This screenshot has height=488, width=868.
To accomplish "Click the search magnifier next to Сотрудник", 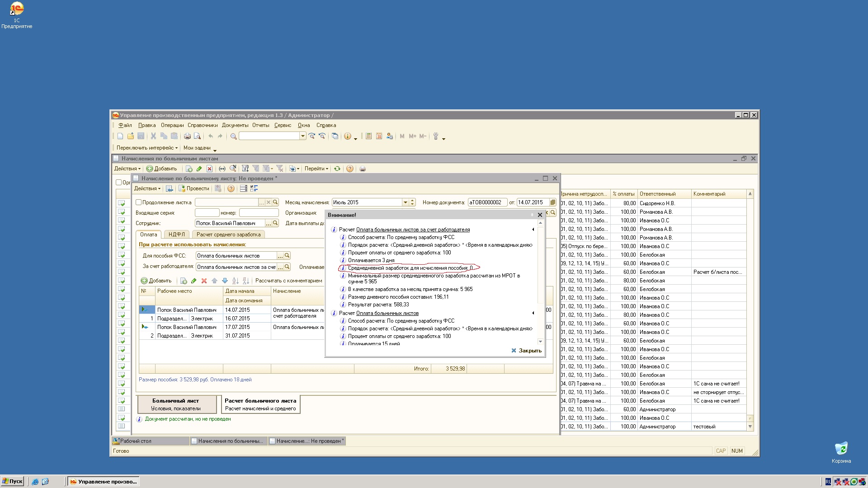I will [275, 223].
